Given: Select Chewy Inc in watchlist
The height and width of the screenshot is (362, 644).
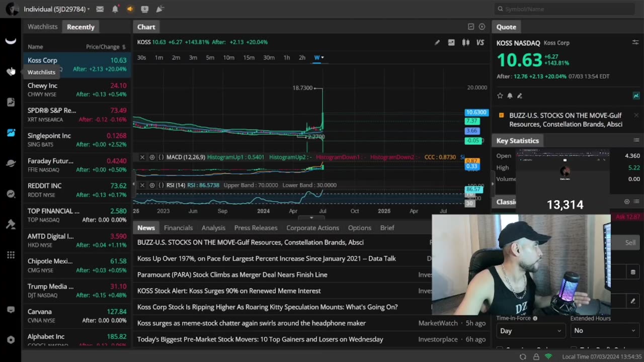Looking at the screenshot, I should pos(76,89).
